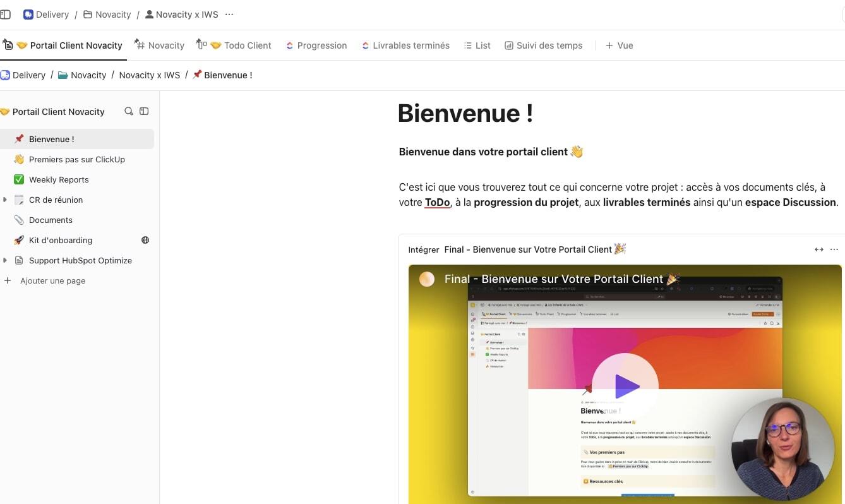Collapse the doc sidebar panel icon
The width and height of the screenshot is (845, 504).
(144, 111)
